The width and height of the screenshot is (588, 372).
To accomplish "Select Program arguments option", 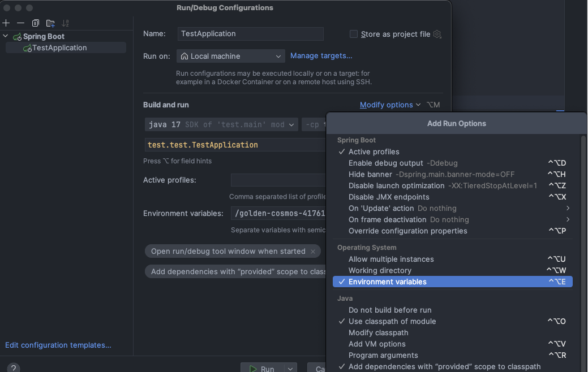I will [453, 355].
